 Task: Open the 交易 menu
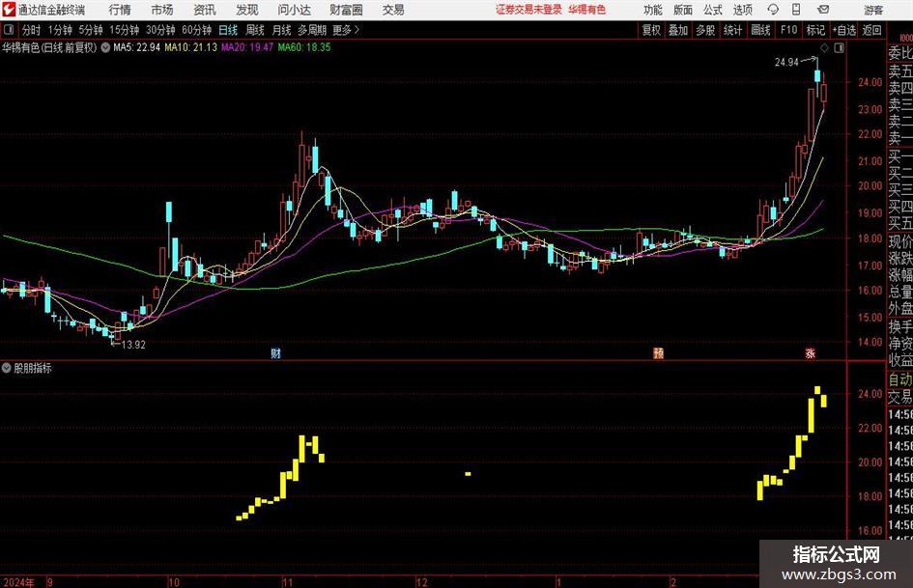pyautogui.click(x=393, y=10)
